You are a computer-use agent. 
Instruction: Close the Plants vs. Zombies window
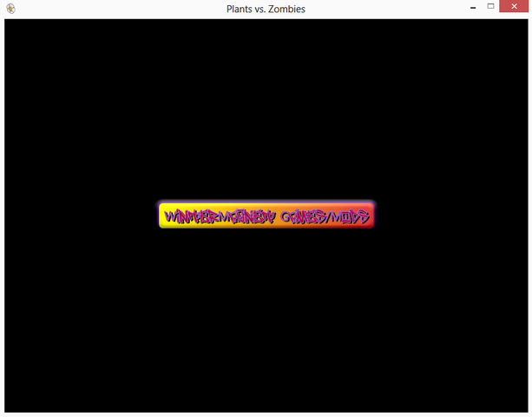click(514, 6)
